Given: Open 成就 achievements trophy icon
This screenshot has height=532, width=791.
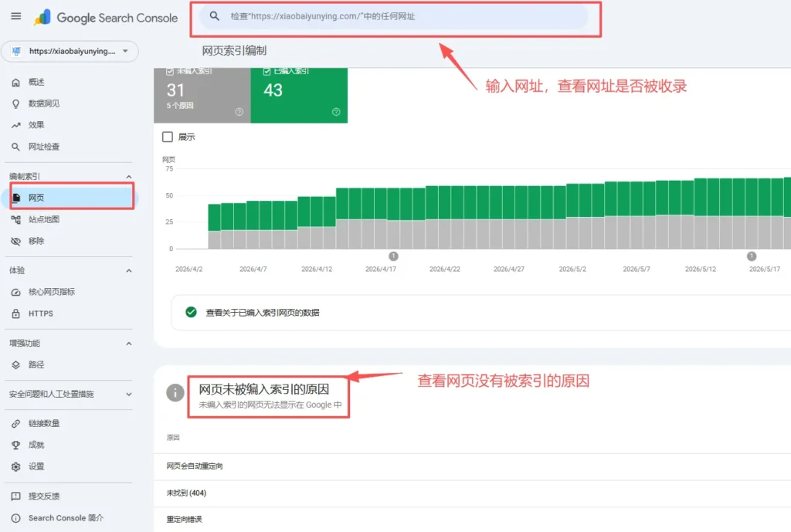Looking at the screenshot, I should (x=15, y=446).
